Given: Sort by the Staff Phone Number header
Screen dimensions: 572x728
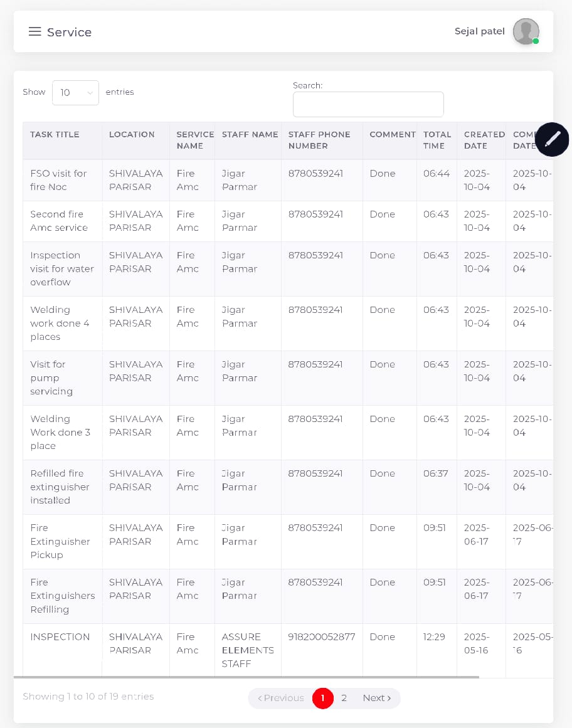Looking at the screenshot, I should 319,140.
